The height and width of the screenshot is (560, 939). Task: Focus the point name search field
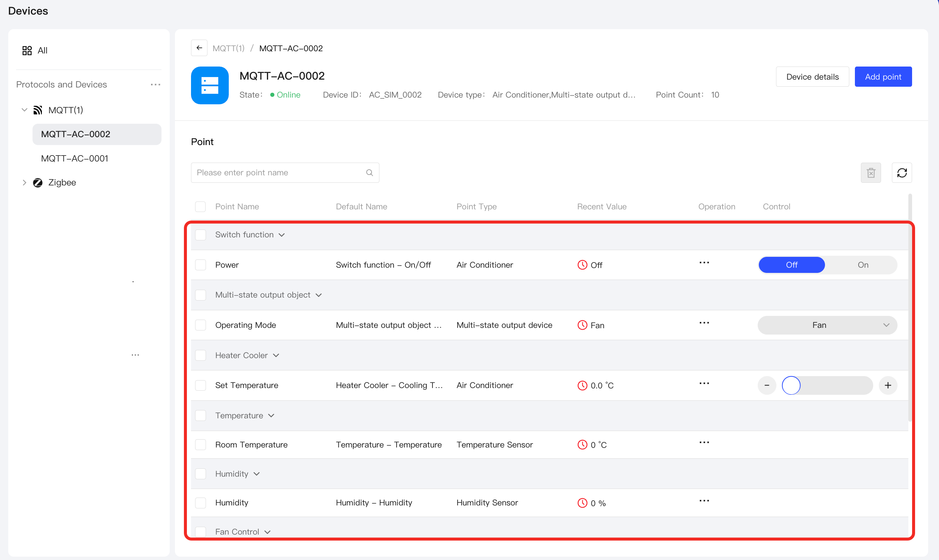[x=285, y=173]
